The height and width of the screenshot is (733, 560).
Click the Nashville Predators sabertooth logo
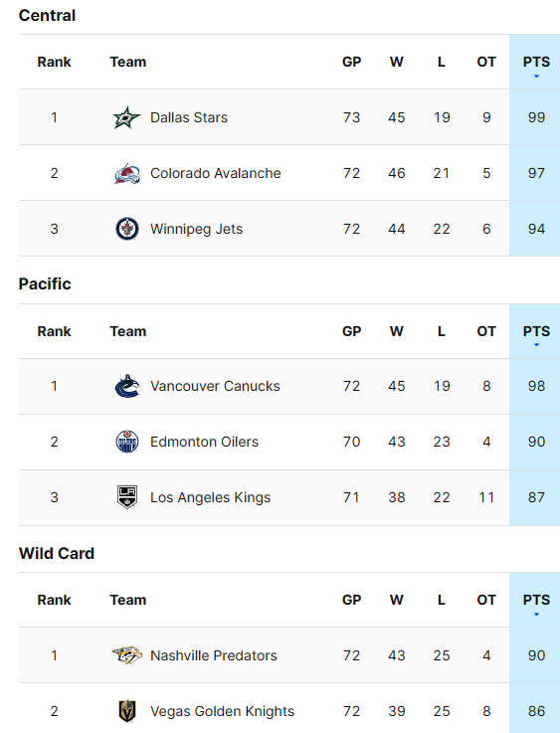coord(126,655)
